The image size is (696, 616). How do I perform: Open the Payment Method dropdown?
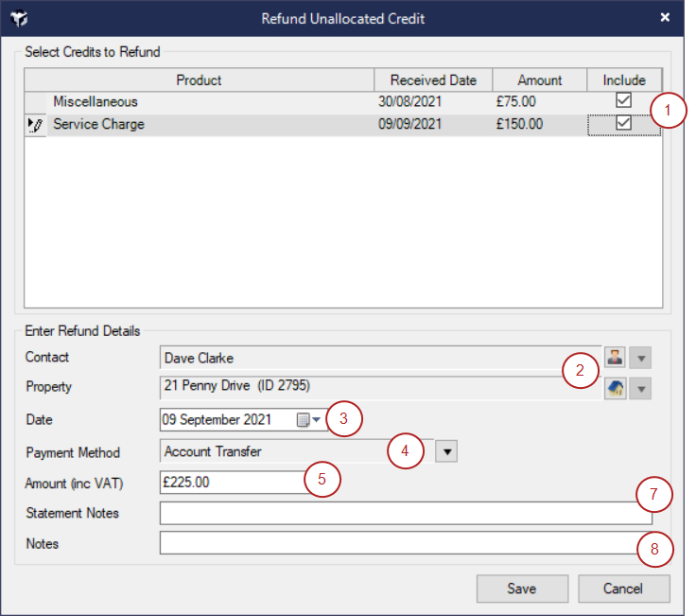445,452
